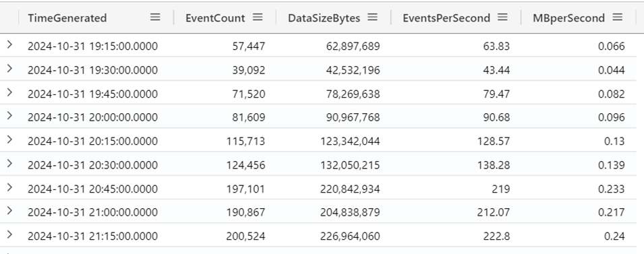Screen dimensions: 644x254
Task: Click the EventCount value 115,713
Action: 245,141
